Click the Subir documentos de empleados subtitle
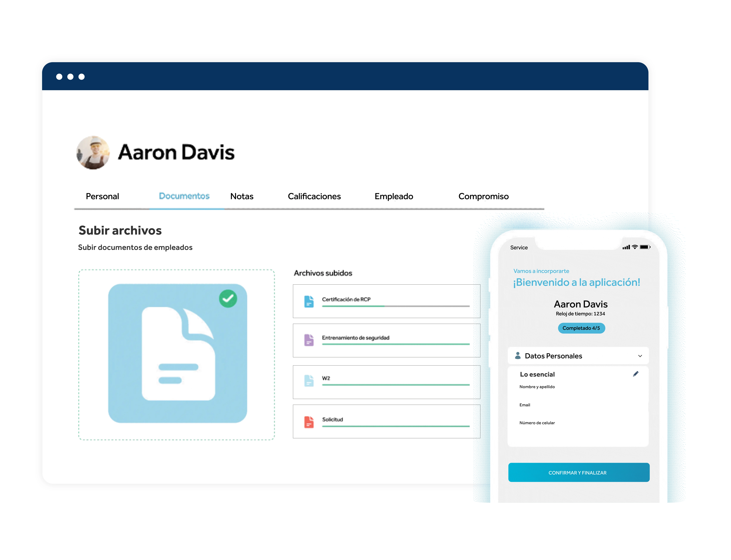 pyautogui.click(x=135, y=247)
